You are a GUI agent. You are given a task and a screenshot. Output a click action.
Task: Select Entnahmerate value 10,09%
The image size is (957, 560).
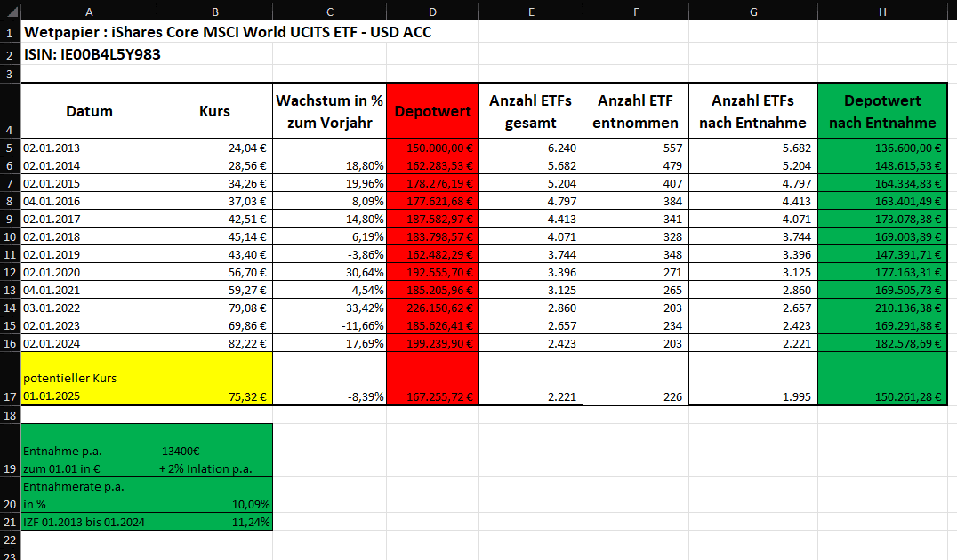[215, 495]
